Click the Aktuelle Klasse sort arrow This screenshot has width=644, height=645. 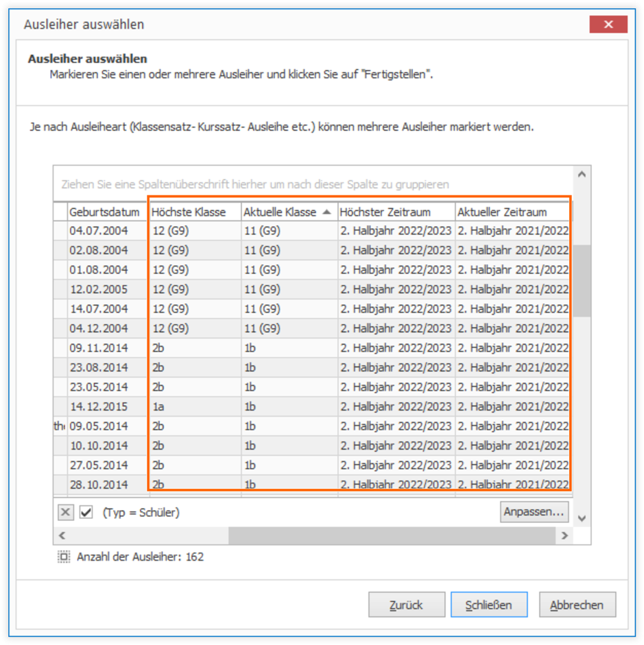point(326,212)
